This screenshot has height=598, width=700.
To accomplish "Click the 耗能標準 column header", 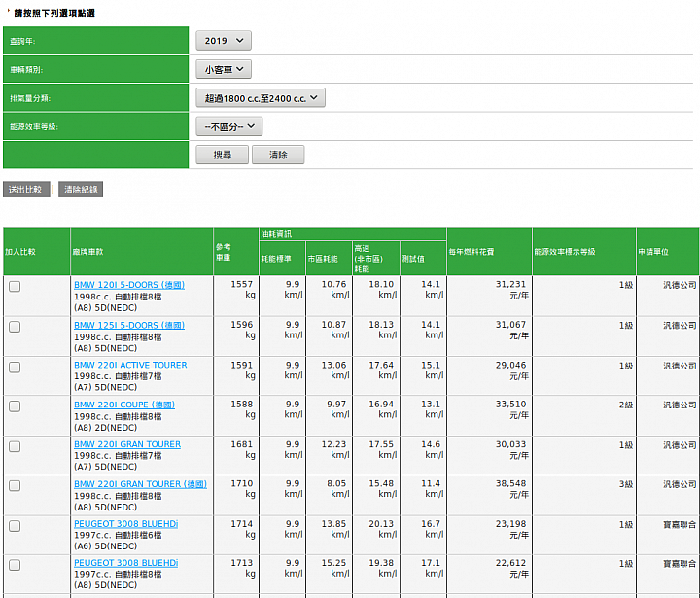I will 283,258.
